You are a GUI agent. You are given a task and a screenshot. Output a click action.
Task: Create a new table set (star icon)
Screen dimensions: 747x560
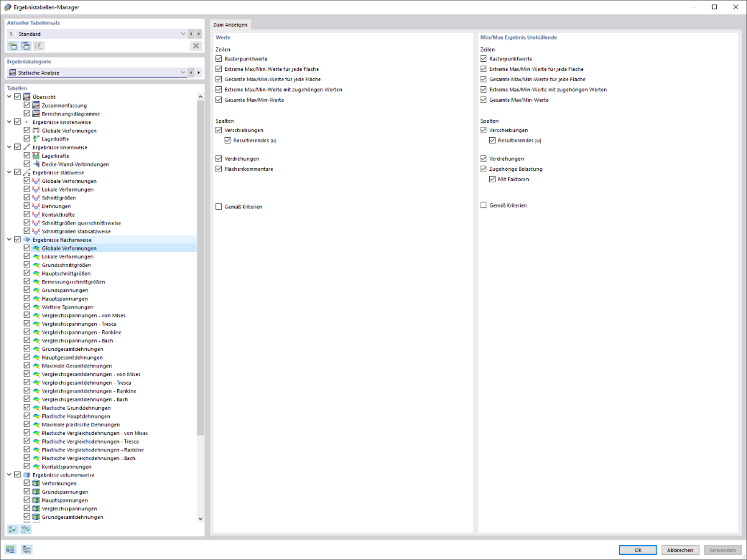coord(12,46)
